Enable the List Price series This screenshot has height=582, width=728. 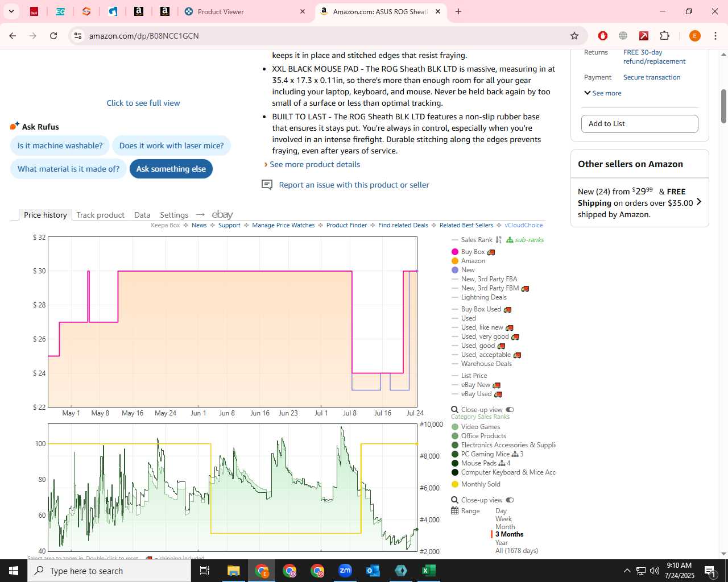[x=469, y=376]
